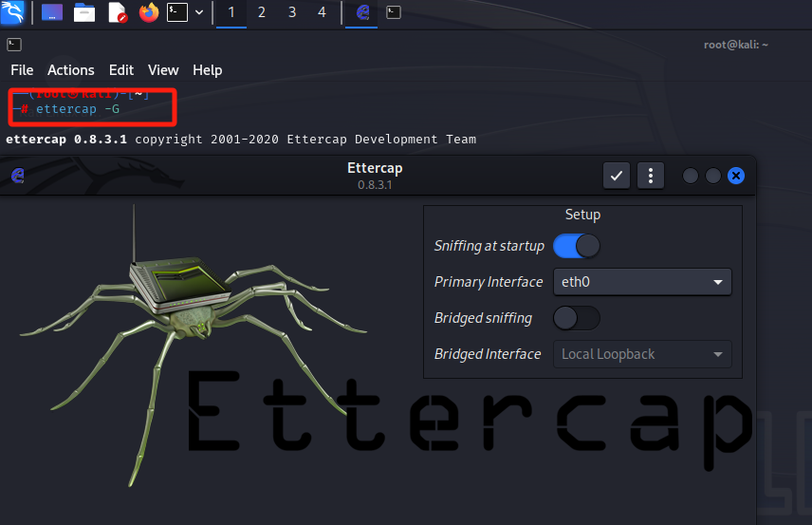The image size is (812, 525).
Task: Open the terminal Actions menu
Action: pyautogui.click(x=71, y=70)
